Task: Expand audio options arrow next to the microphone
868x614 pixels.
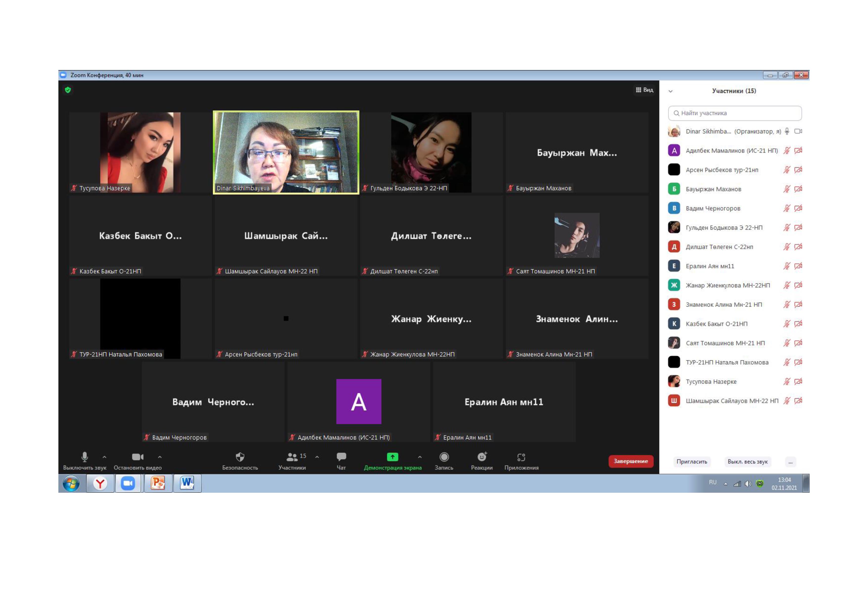Action: click(x=104, y=457)
